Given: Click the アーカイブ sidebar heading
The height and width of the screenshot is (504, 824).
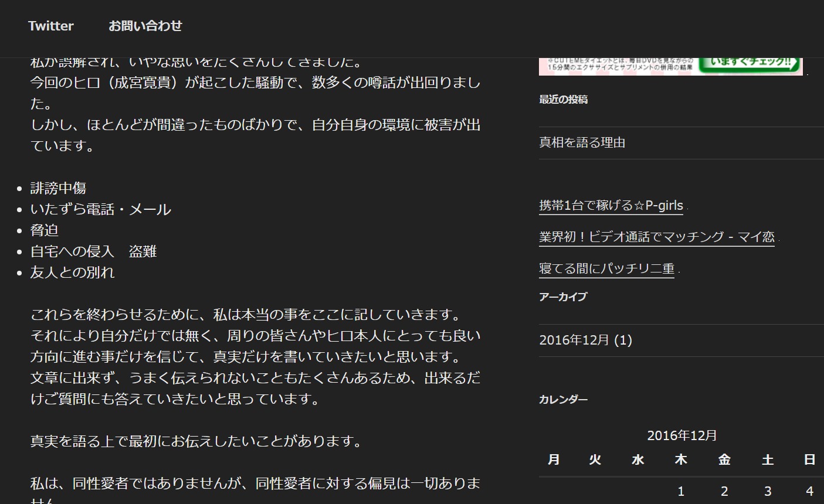Looking at the screenshot, I should click(x=562, y=297).
